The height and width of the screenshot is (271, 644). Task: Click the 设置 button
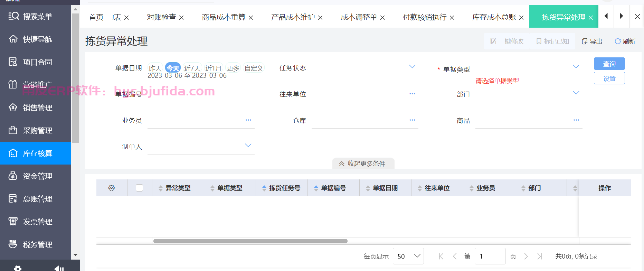pyautogui.click(x=609, y=78)
